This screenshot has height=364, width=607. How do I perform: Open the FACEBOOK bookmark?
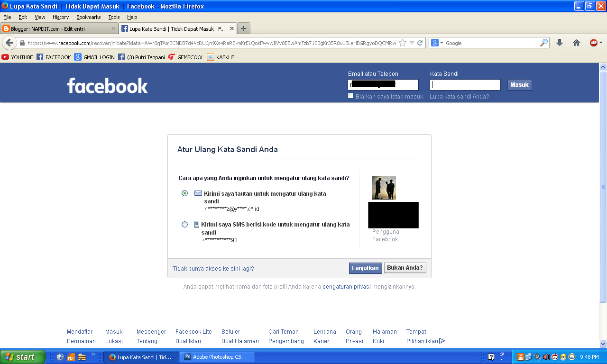click(x=54, y=57)
